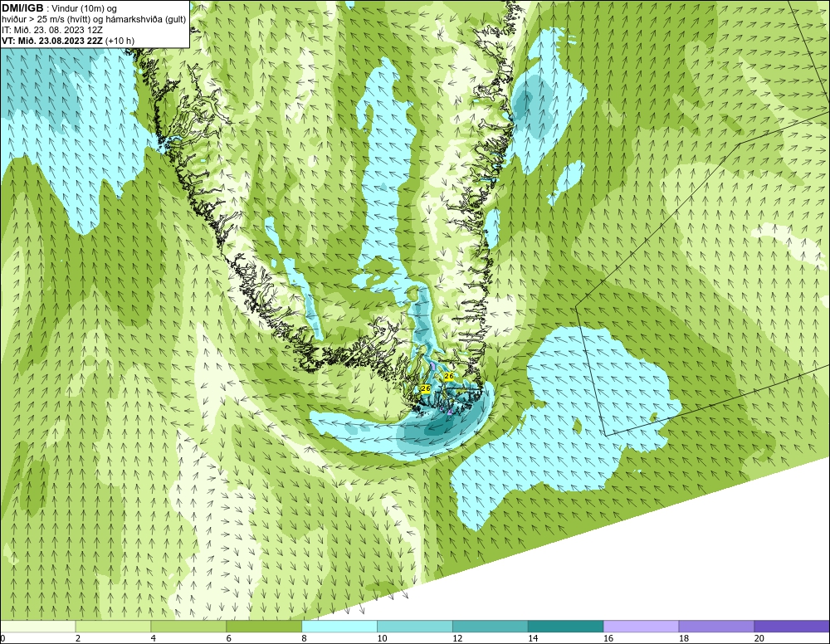Select the 18–20 m/s purple legend swatch
Screen dimensions: 830x644
pyautogui.click(x=717, y=627)
